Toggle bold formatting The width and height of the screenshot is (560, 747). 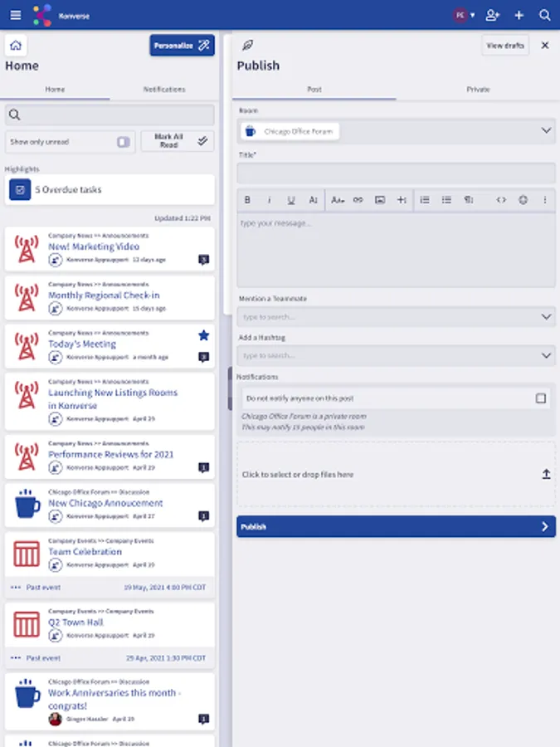[x=247, y=200]
